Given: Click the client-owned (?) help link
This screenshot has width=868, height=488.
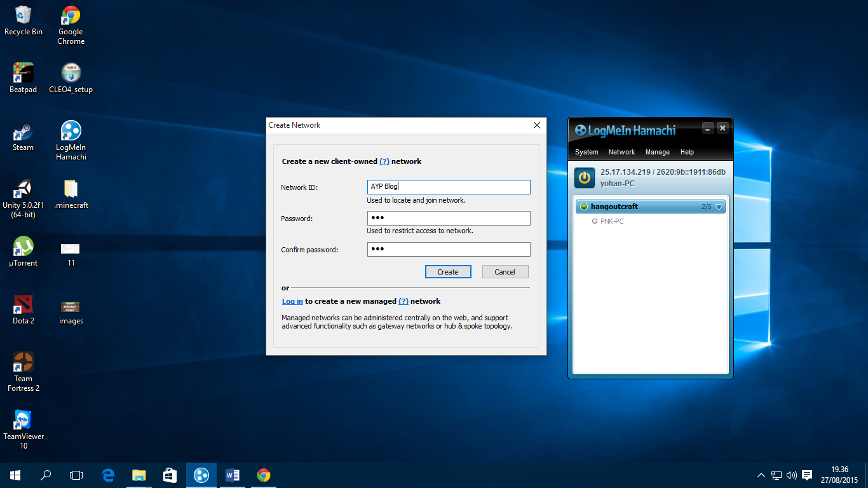Looking at the screenshot, I should click(x=384, y=161).
